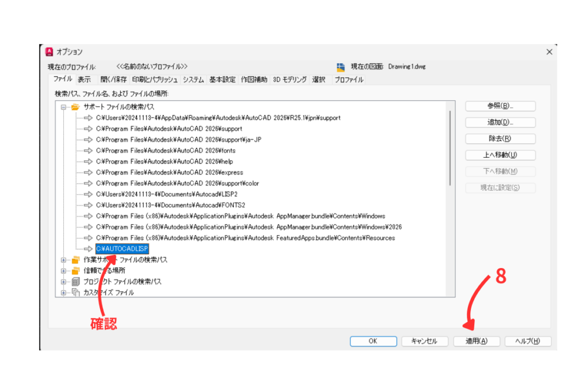This screenshot has width=588, height=392.
Task: Open the プロファイル tab
Action: [x=349, y=80]
